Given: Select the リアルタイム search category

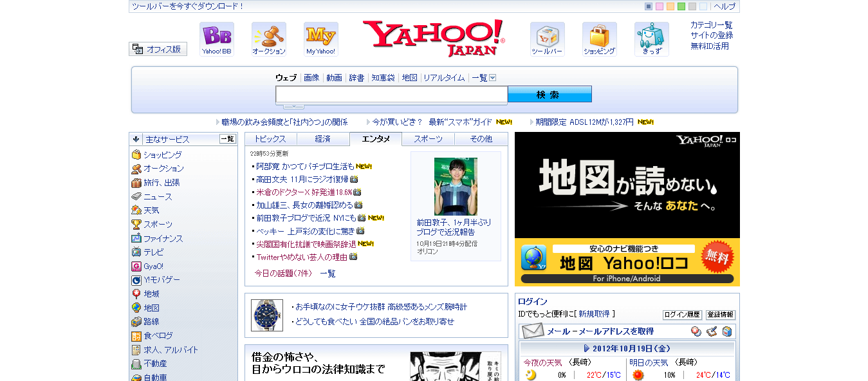Looking at the screenshot, I should click(444, 78).
